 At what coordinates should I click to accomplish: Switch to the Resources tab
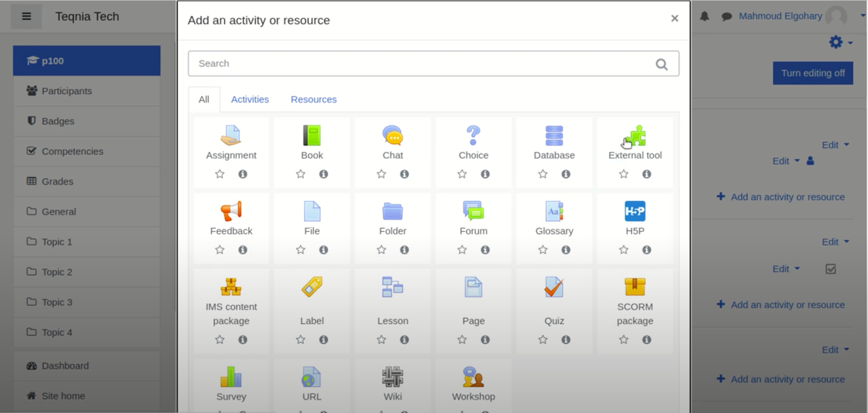click(313, 99)
